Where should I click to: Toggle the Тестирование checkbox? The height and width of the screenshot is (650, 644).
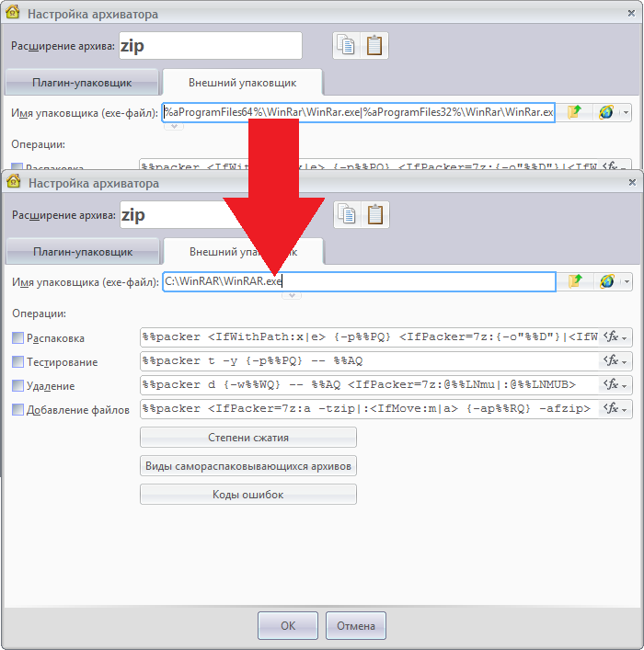click(18, 362)
